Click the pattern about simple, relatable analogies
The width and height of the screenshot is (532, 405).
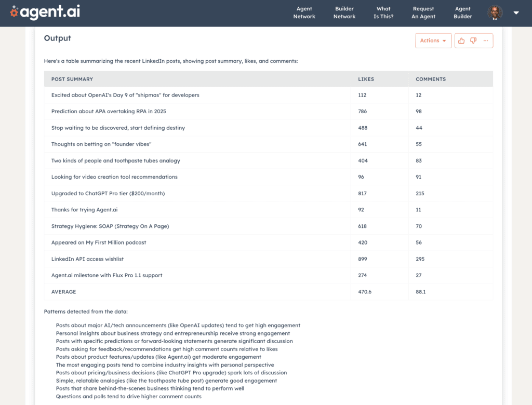[x=166, y=381]
